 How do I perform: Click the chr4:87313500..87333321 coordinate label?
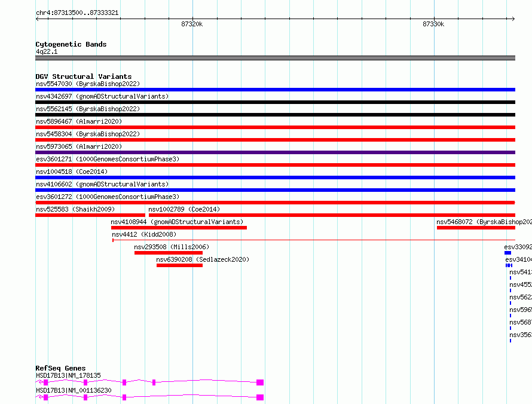pos(77,13)
